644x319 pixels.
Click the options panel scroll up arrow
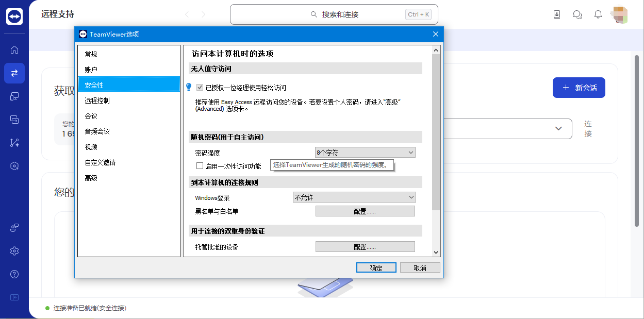pos(436,50)
